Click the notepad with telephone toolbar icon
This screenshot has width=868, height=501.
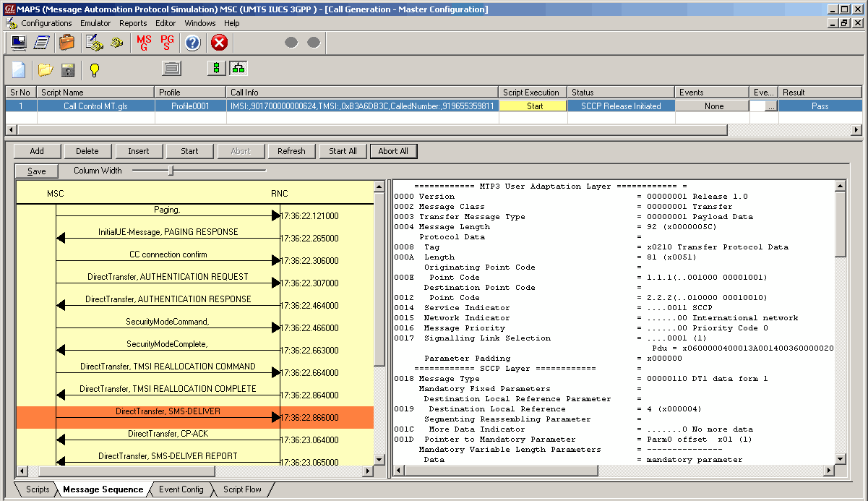click(94, 43)
